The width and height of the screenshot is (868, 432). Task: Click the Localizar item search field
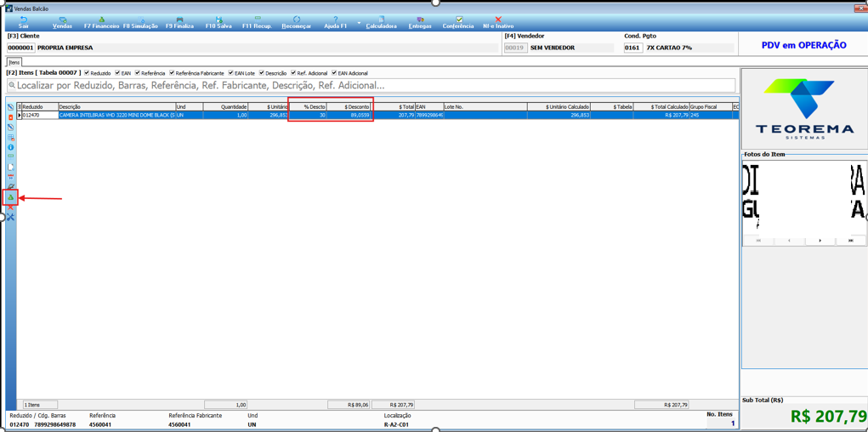(x=371, y=85)
